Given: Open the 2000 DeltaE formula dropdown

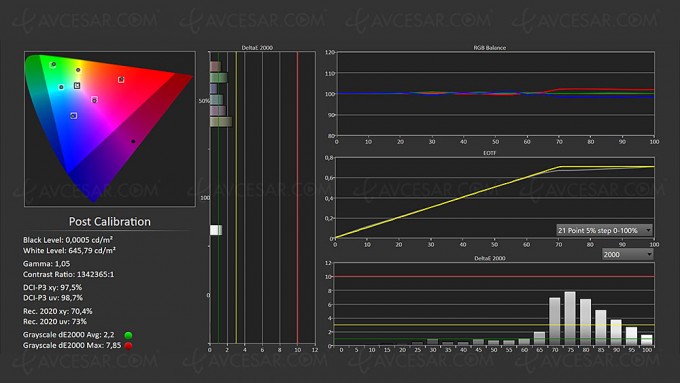Looking at the screenshot, I should point(627,254).
